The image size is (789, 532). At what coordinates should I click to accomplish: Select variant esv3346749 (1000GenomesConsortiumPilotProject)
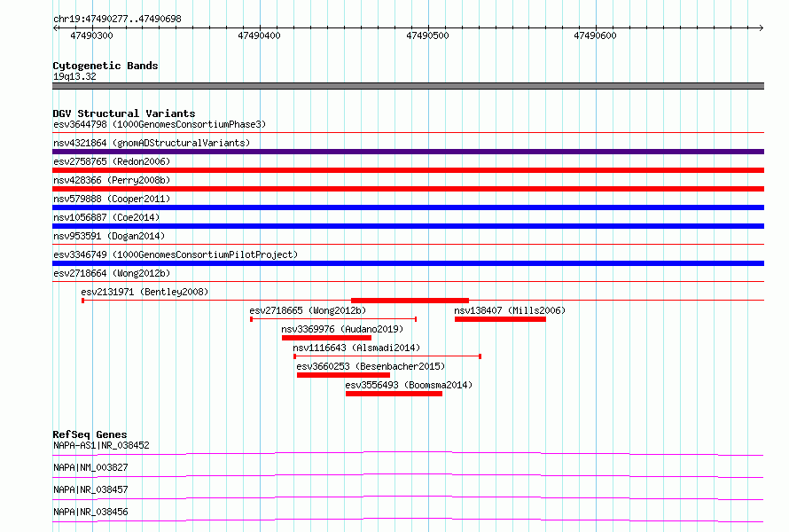tap(176, 254)
